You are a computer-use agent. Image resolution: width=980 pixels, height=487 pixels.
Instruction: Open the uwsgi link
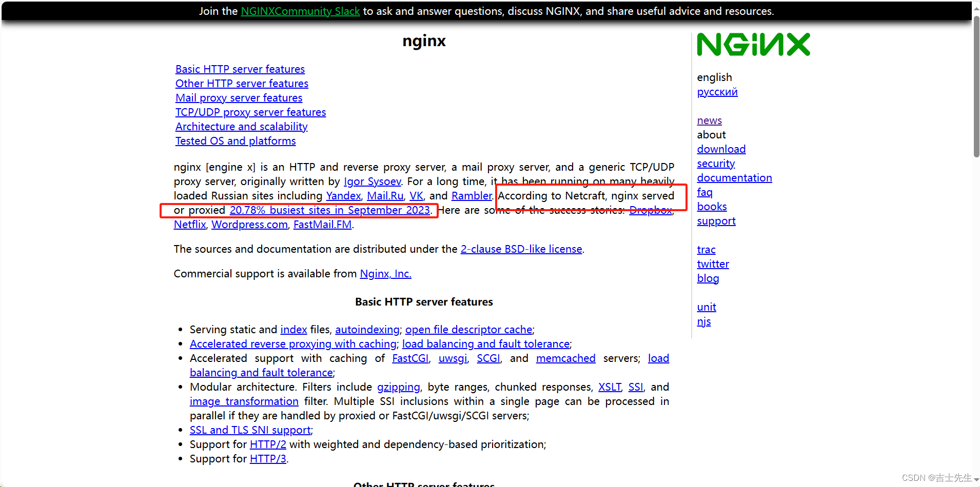453,358
